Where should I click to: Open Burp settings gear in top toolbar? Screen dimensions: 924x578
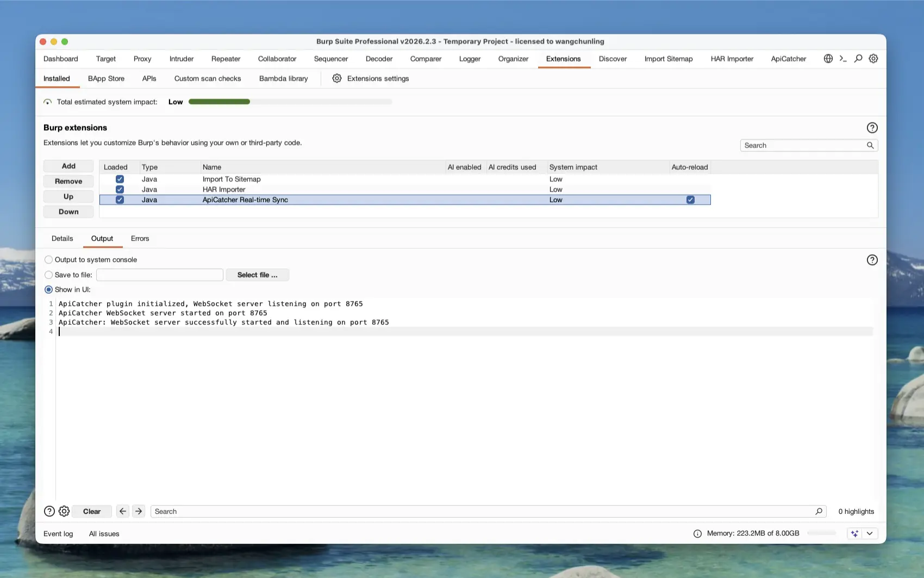click(x=873, y=59)
